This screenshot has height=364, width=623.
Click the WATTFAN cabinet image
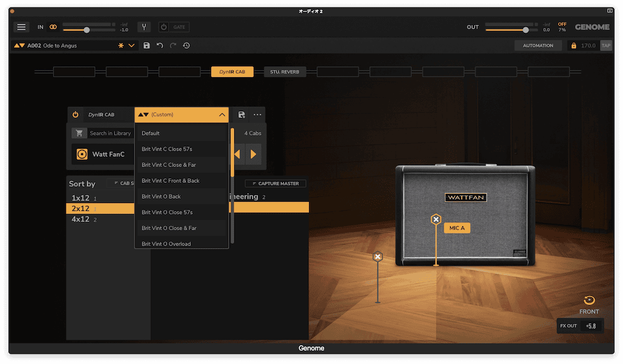(x=465, y=215)
